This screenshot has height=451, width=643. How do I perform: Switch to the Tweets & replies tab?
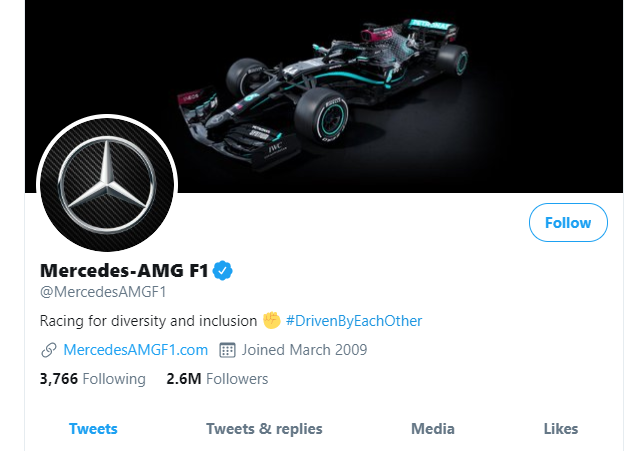(x=264, y=429)
